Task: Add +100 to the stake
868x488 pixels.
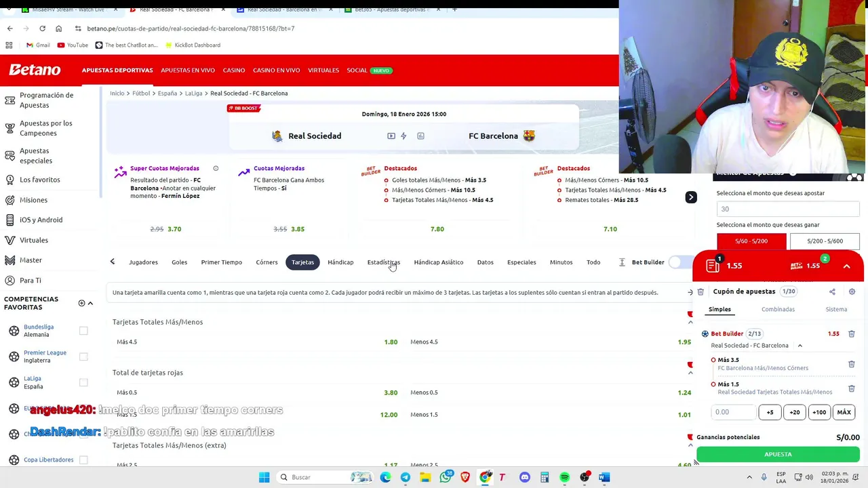Action: click(x=819, y=412)
